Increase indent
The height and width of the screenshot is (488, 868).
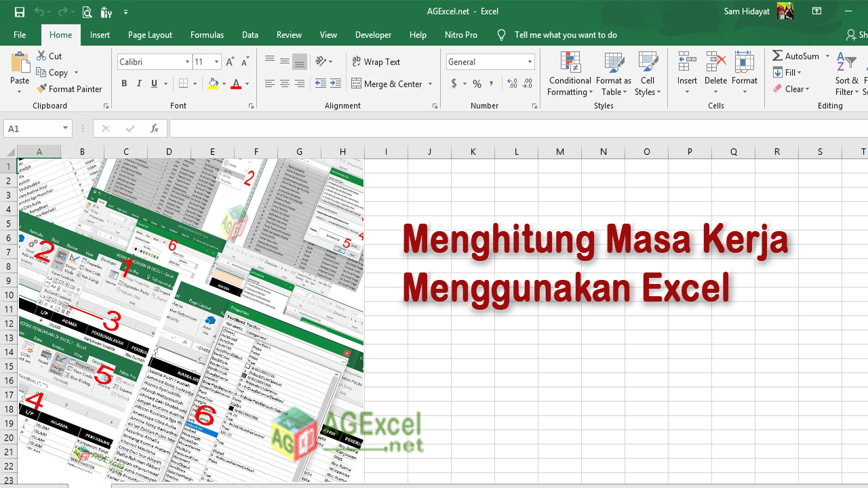point(336,84)
